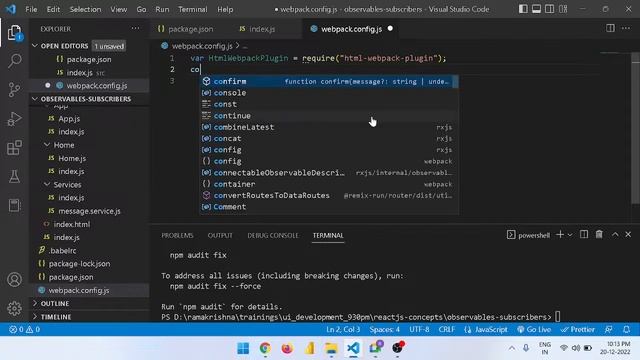Select the console suggestion
Image resolution: width=640 pixels, height=360 pixels.
coord(329,93)
